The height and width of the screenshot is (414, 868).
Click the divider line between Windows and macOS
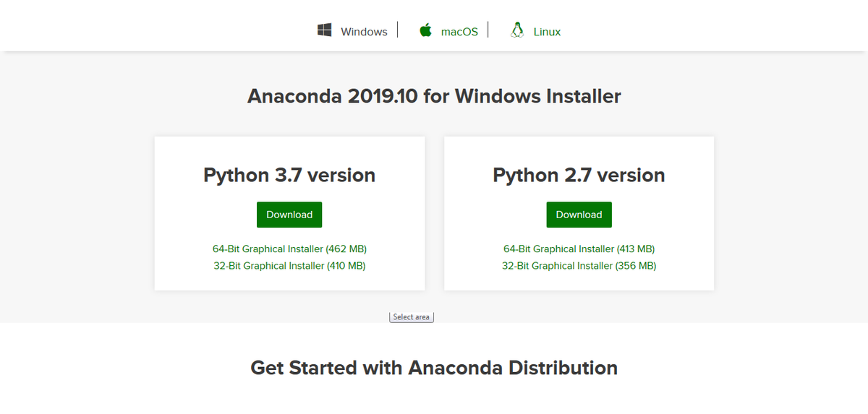click(x=398, y=30)
